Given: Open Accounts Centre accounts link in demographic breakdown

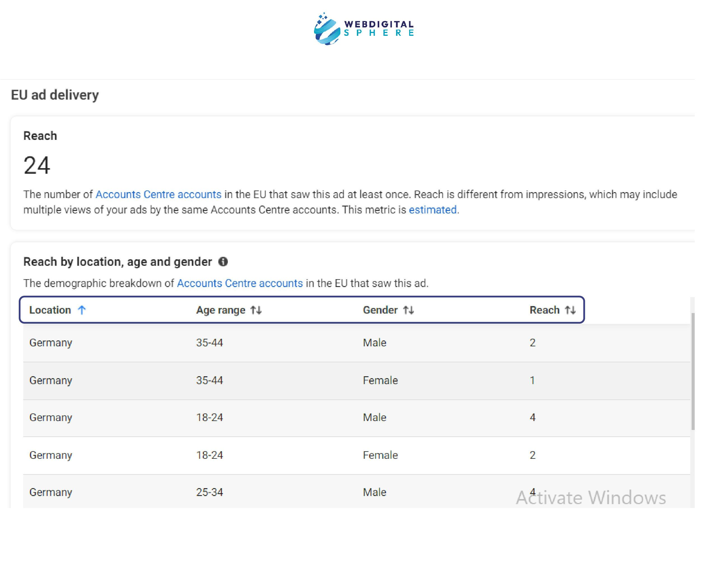Looking at the screenshot, I should click(240, 283).
